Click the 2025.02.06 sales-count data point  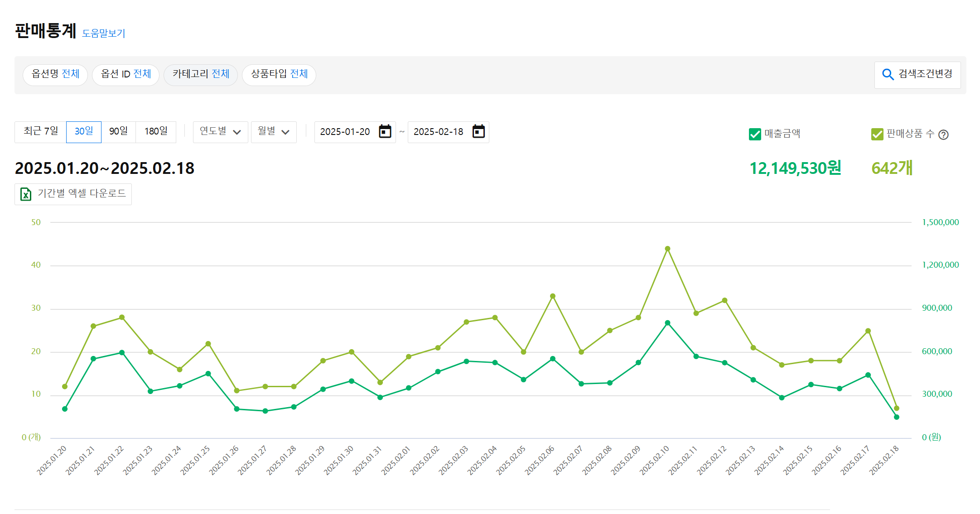pyautogui.click(x=553, y=296)
